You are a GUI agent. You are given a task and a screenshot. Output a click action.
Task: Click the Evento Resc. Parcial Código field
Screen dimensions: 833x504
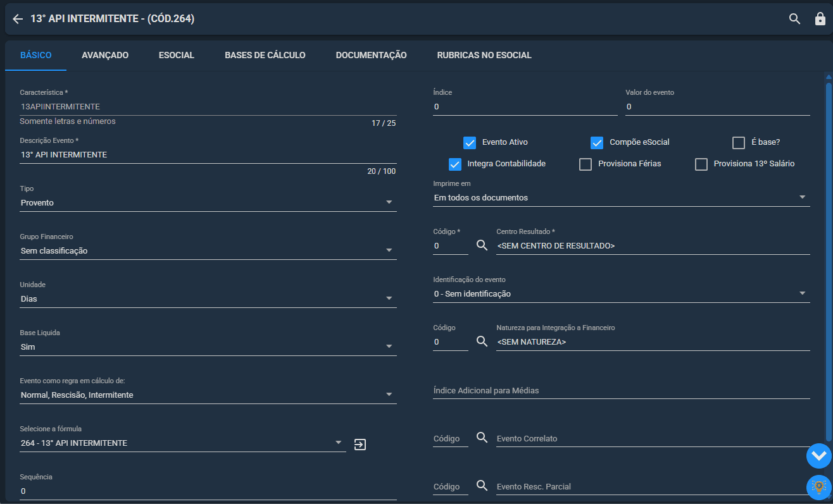(451, 486)
